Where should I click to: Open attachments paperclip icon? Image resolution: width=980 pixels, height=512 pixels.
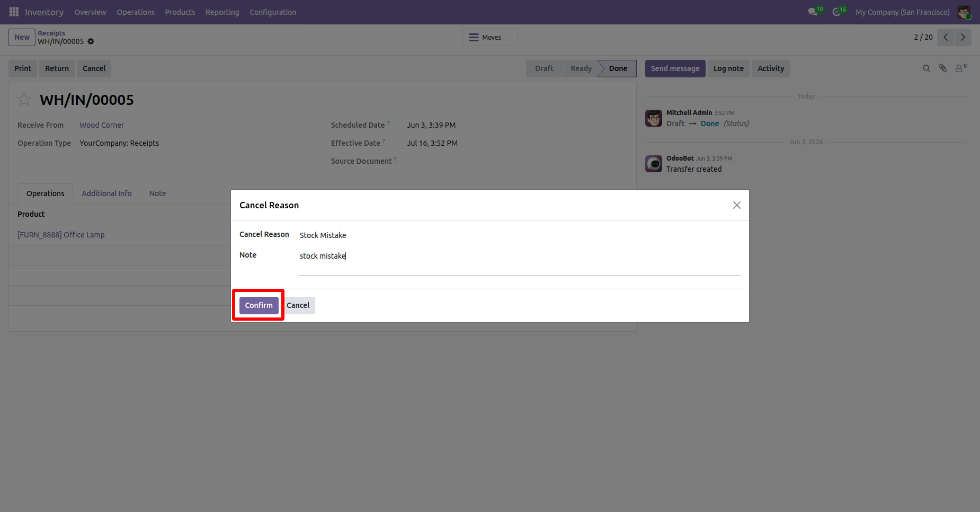tap(943, 68)
